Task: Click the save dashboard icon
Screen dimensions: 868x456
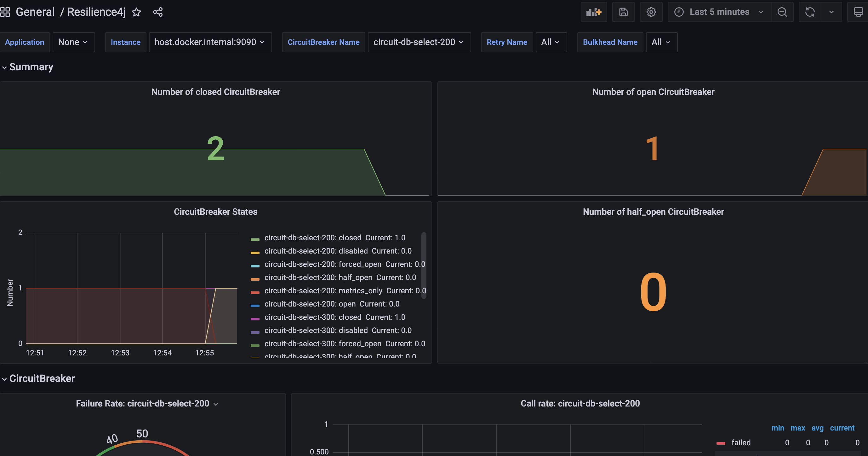Action: (x=623, y=12)
